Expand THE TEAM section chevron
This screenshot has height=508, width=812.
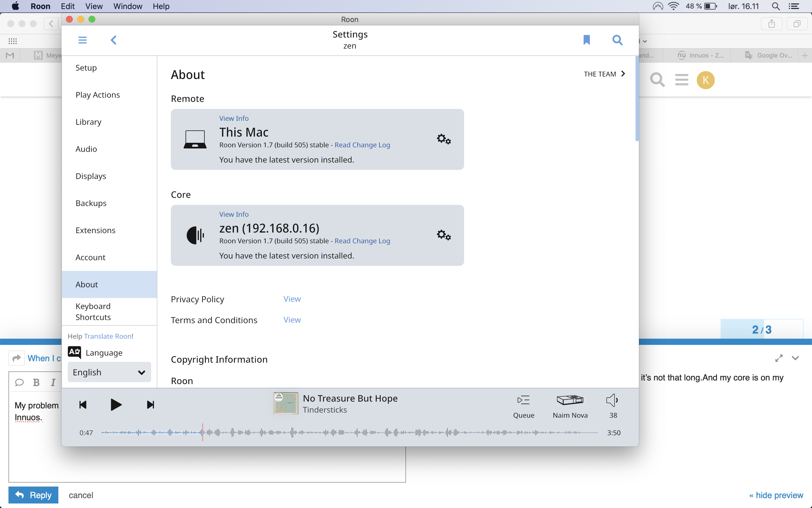(x=623, y=74)
